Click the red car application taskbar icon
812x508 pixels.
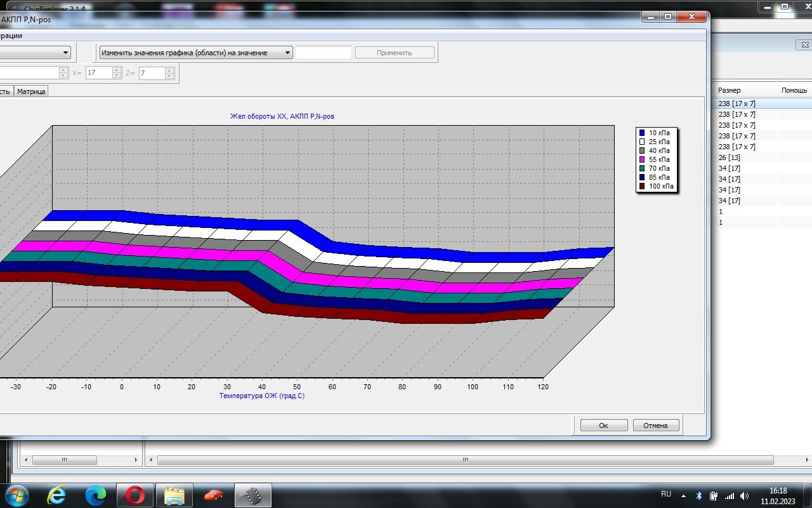pos(214,495)
